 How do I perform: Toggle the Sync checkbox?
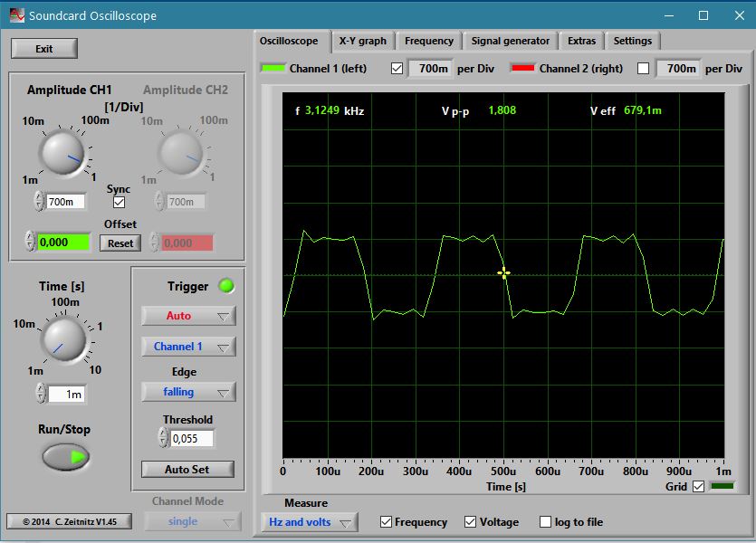[119, 203]
